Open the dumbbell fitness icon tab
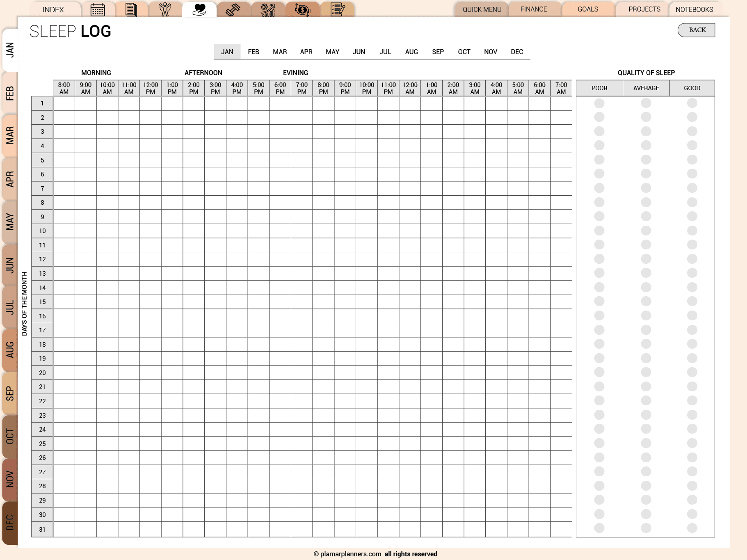Screen dimensions: 747x560 coord(233,9)
